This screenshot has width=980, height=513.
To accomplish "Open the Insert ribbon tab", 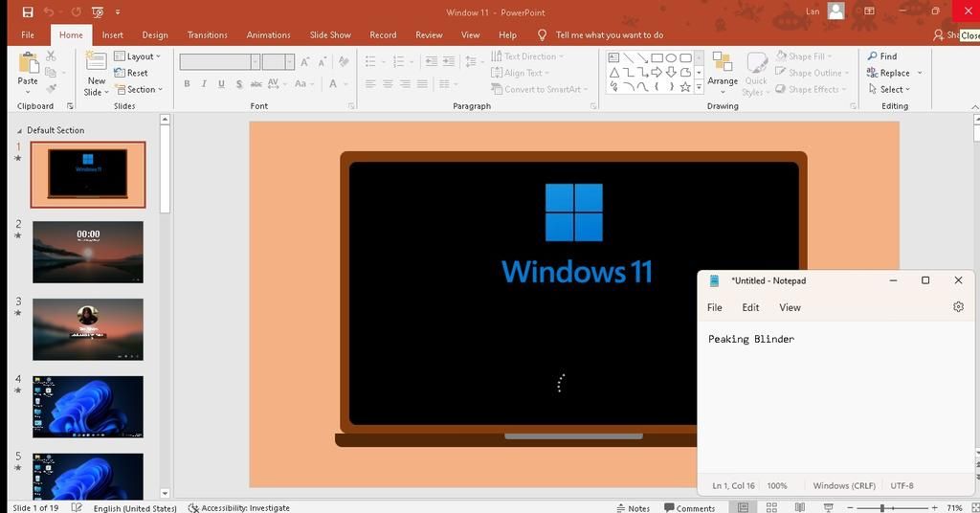I will tap(113, 35).
